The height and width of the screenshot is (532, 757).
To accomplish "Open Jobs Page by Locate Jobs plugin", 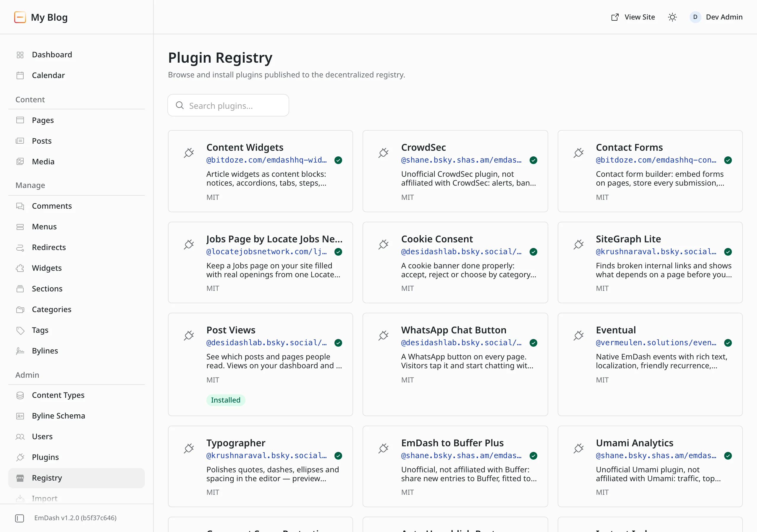I will click(261, 262).
